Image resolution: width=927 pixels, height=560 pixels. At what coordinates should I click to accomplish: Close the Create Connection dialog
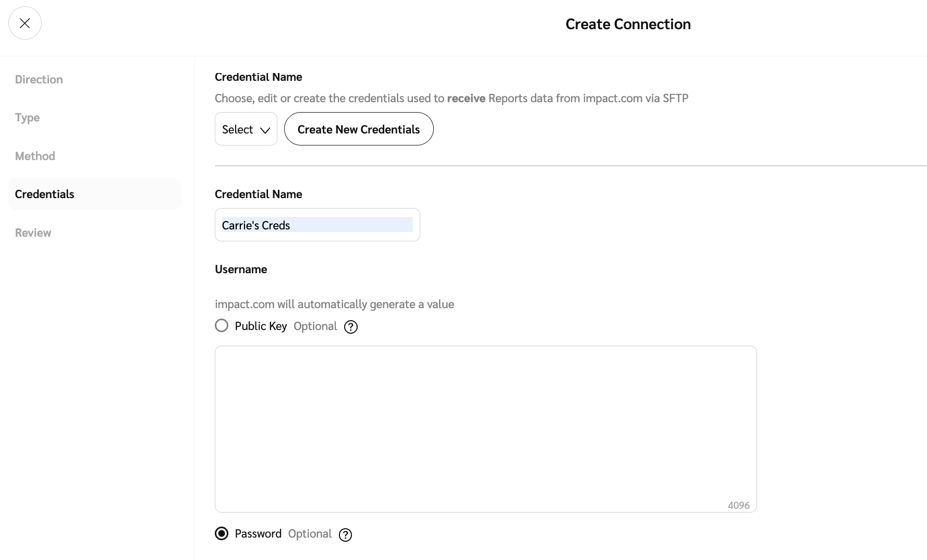[25, 23]
